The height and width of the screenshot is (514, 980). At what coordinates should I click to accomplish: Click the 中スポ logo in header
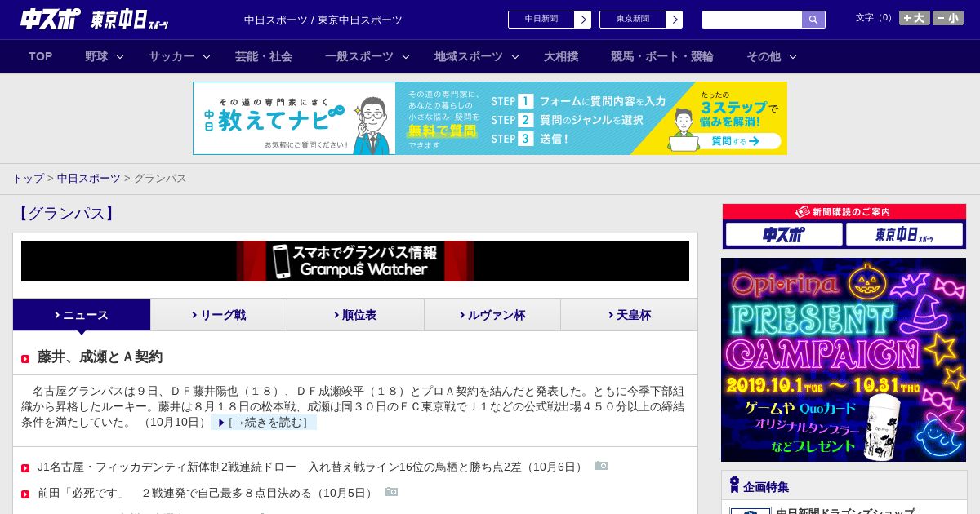(51, 19)
